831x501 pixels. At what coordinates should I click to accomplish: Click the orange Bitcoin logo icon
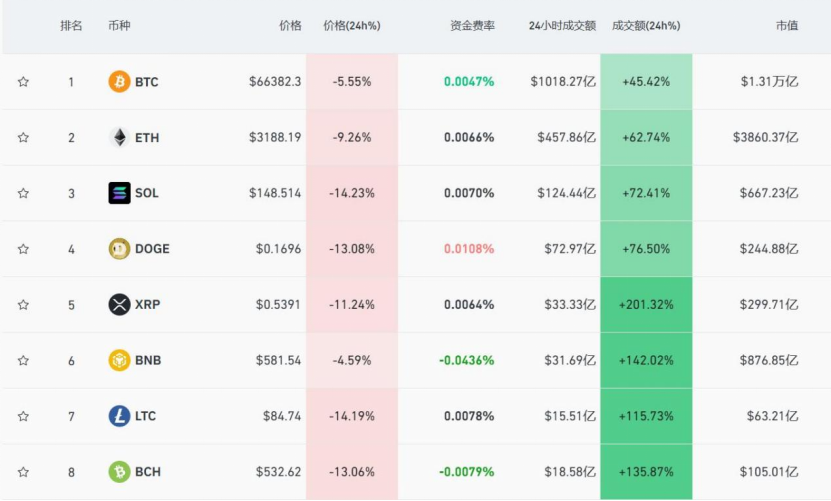click(x=119, y=82)
